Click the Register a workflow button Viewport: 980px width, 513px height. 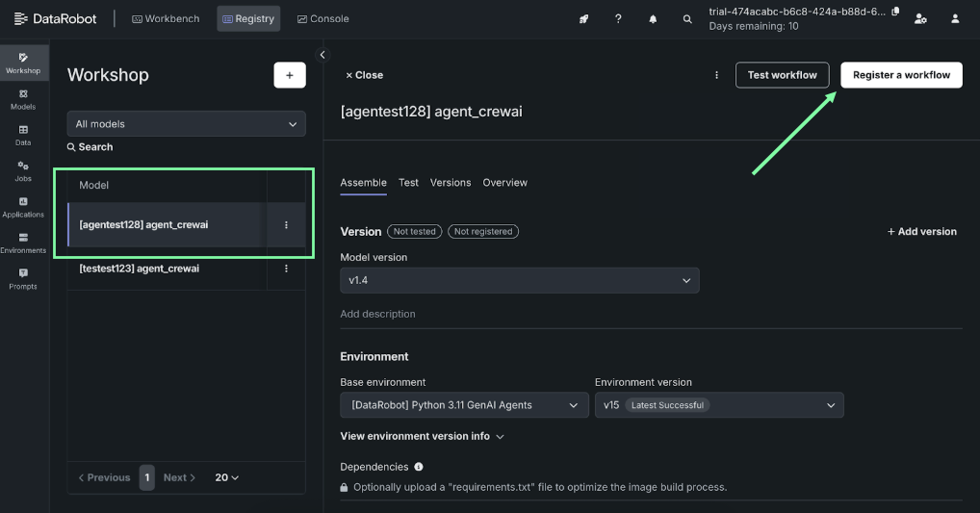tap(901, 75)
